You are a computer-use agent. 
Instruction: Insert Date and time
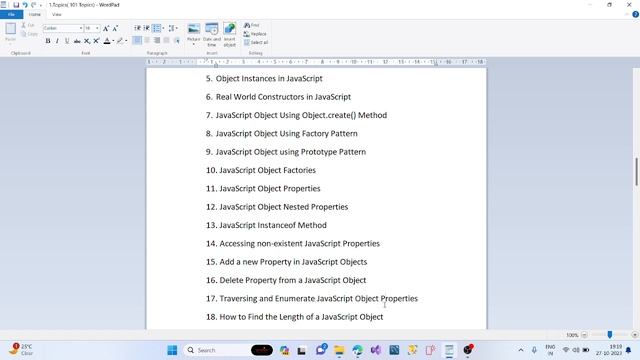tap(212, 35)
